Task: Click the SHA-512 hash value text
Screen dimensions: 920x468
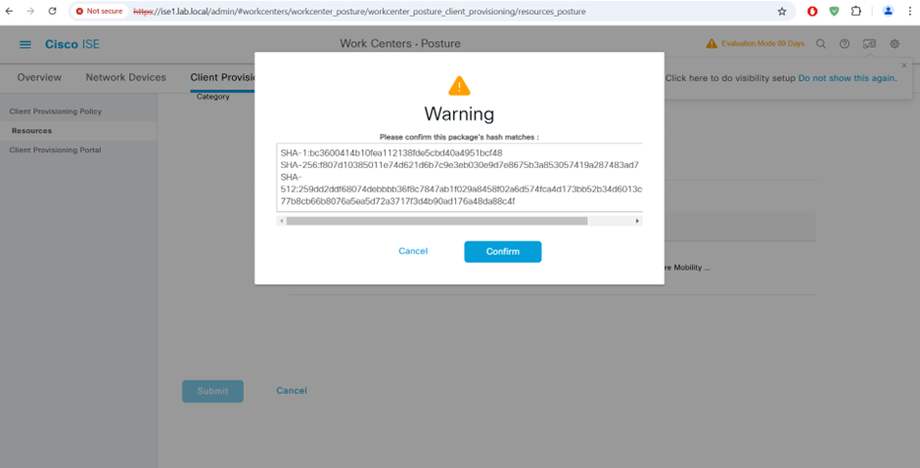Action: (x=461, y=195)
